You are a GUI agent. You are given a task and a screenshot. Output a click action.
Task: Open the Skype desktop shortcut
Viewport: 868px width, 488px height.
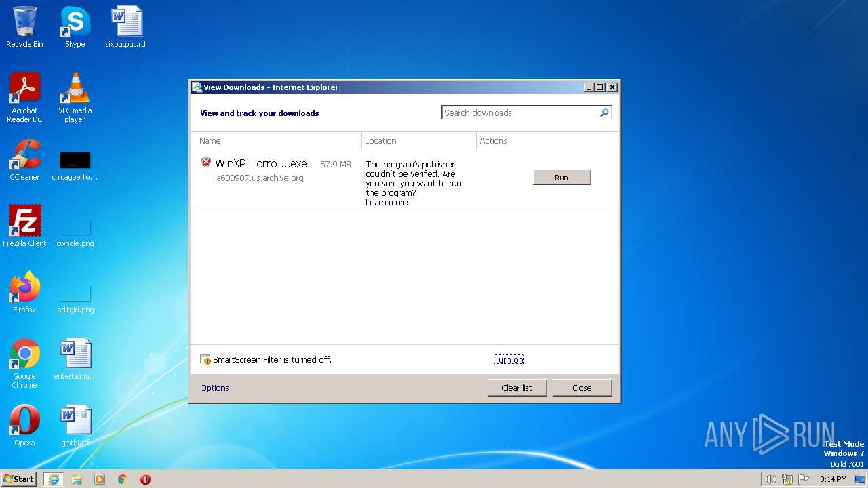click(x=75, y=27)
